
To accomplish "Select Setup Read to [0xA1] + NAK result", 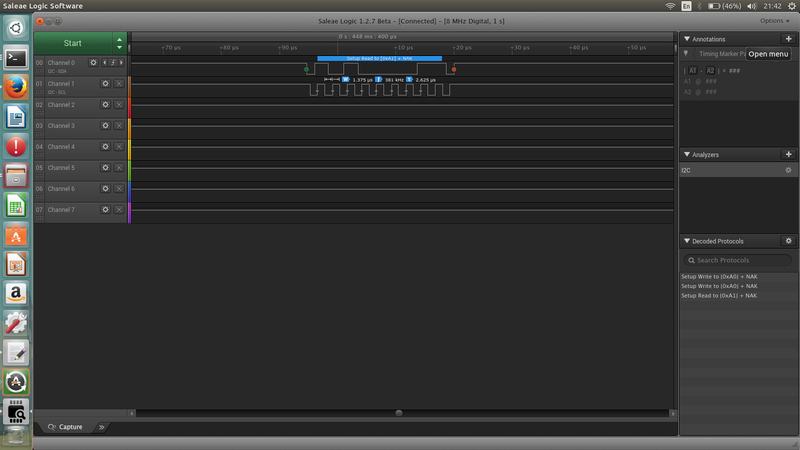I will (719, 295).
